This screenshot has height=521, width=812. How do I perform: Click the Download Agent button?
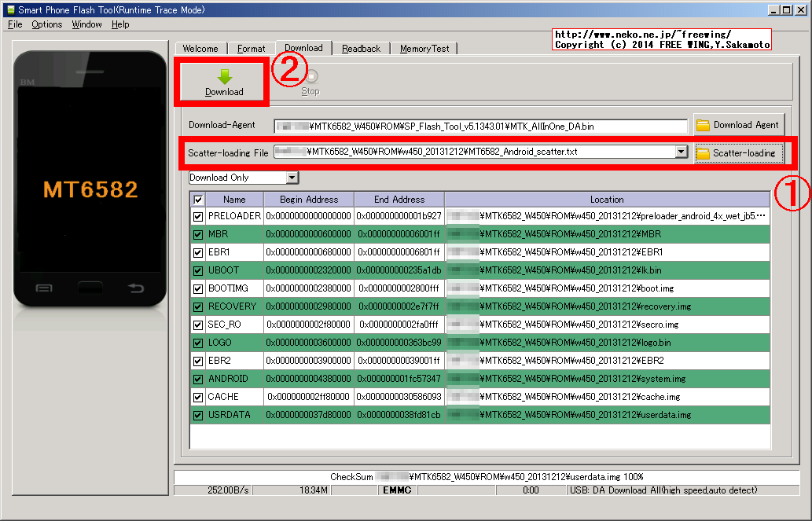click(740, 124)
